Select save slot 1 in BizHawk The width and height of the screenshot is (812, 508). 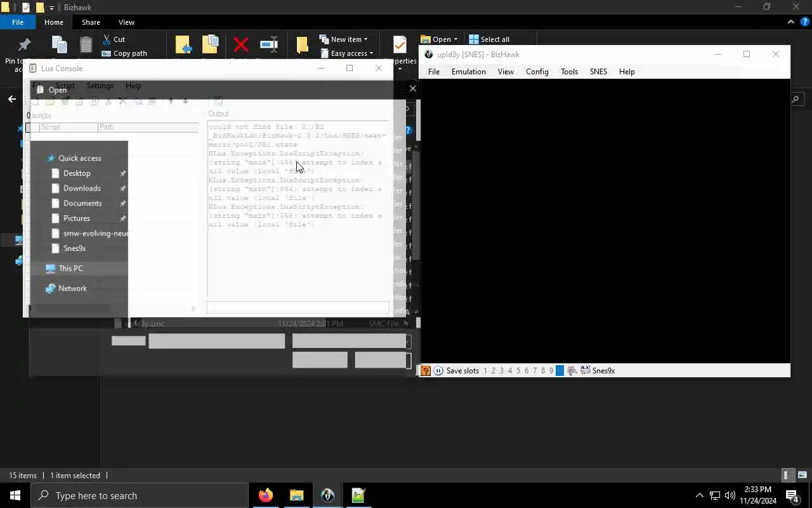485,371
